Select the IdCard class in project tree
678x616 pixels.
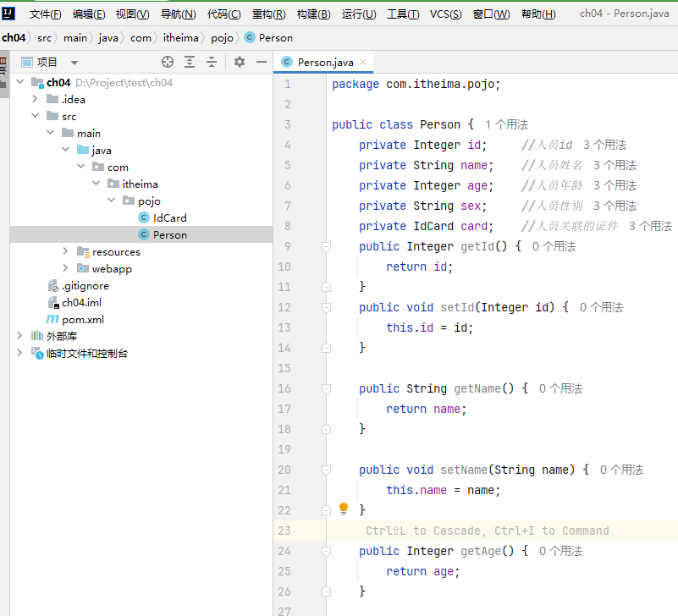pyautogui.click(x=169, y=217)
